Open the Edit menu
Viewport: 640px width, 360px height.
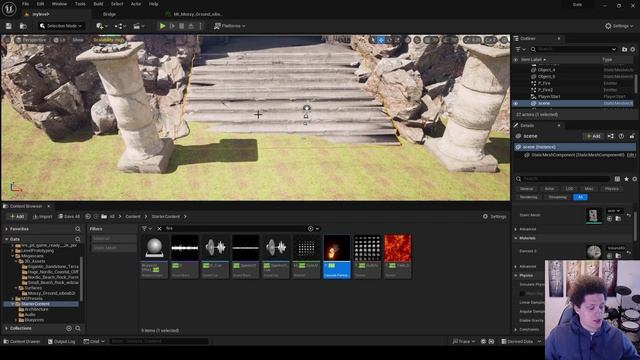[40, 4]
